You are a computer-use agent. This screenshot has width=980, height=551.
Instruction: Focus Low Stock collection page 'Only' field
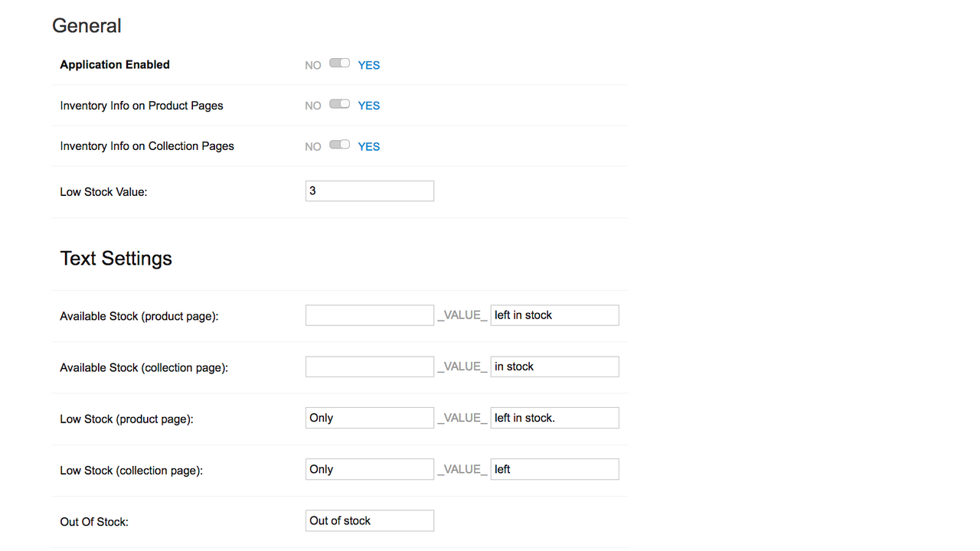pyautogui.click(x=370, y=469)
